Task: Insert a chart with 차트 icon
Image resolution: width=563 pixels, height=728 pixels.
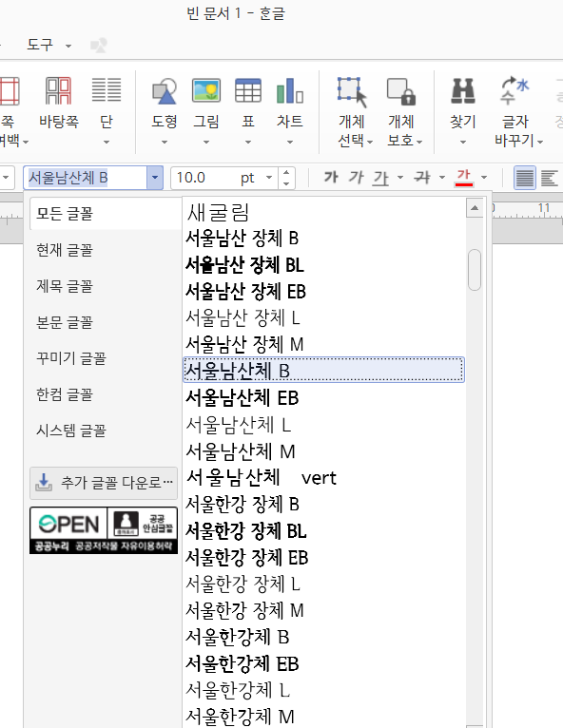Action: point(290,102)
